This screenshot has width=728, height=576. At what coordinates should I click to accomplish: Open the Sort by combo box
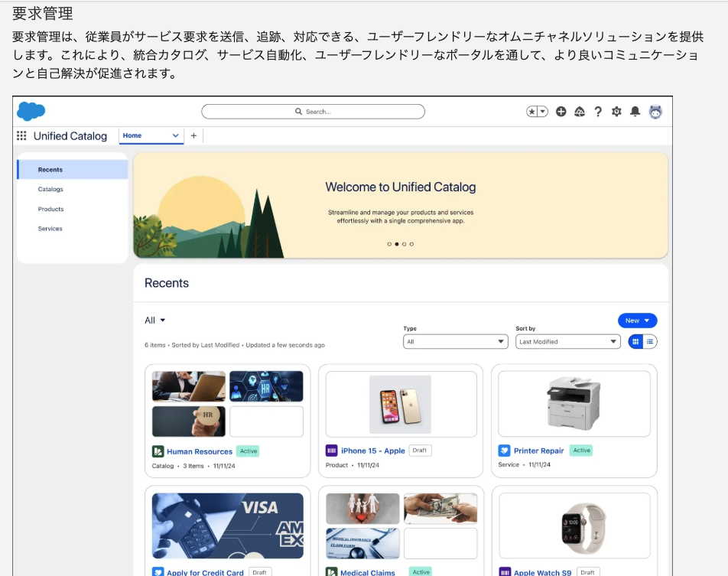[x=568, y=341]
